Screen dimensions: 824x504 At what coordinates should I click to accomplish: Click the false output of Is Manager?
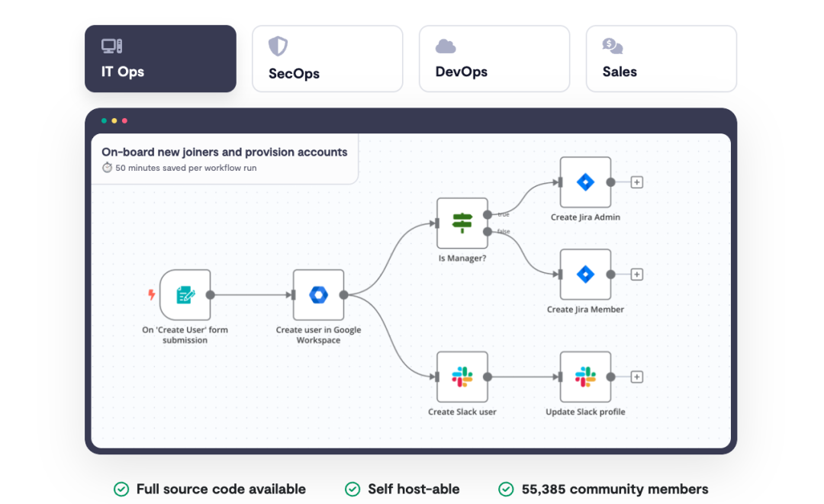pyautogui.click(x=488, y=232)
